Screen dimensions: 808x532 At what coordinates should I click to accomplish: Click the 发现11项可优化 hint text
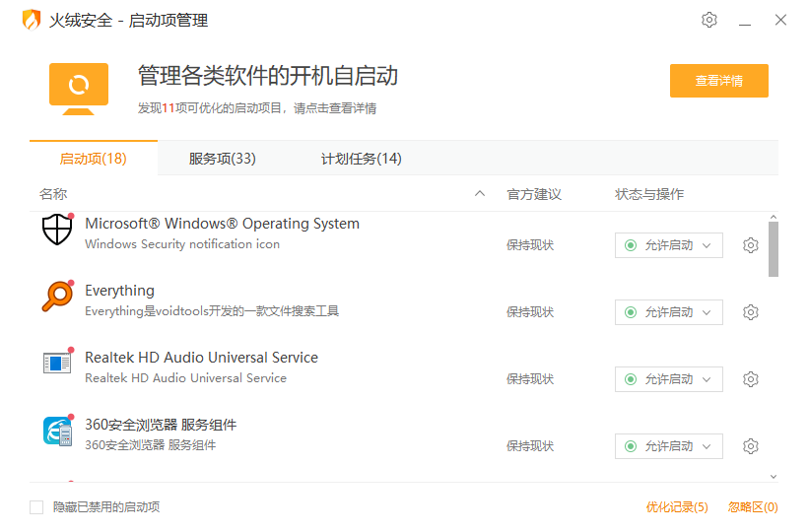point(256,108)
